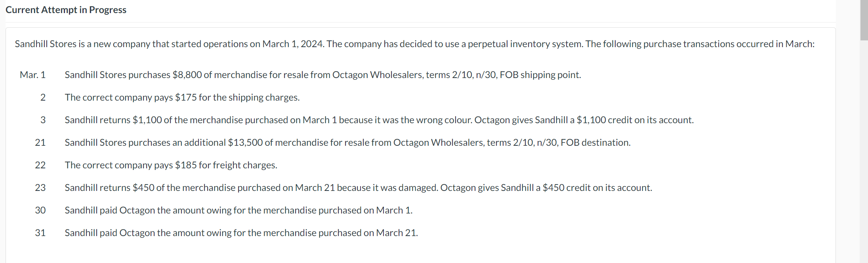This screenshot has width=868, height=263.
Task: Select the March 1 payment line
Action: click(x=238, y=210)
